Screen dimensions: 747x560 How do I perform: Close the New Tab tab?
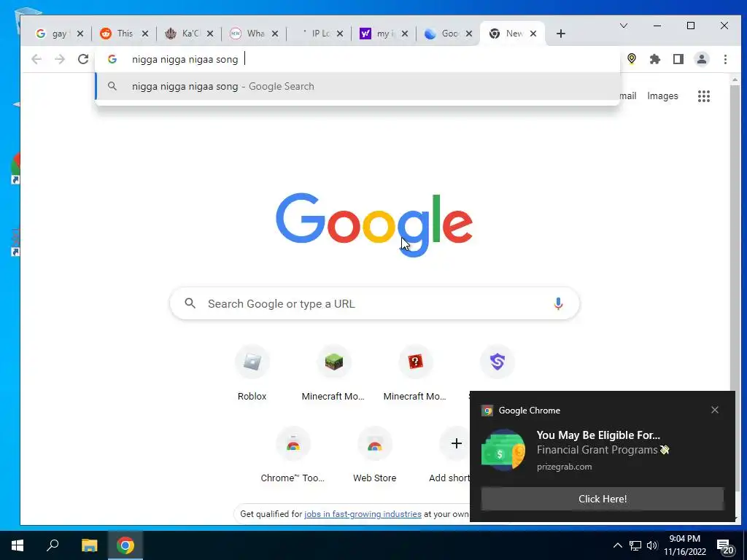(x=533, y=34)
